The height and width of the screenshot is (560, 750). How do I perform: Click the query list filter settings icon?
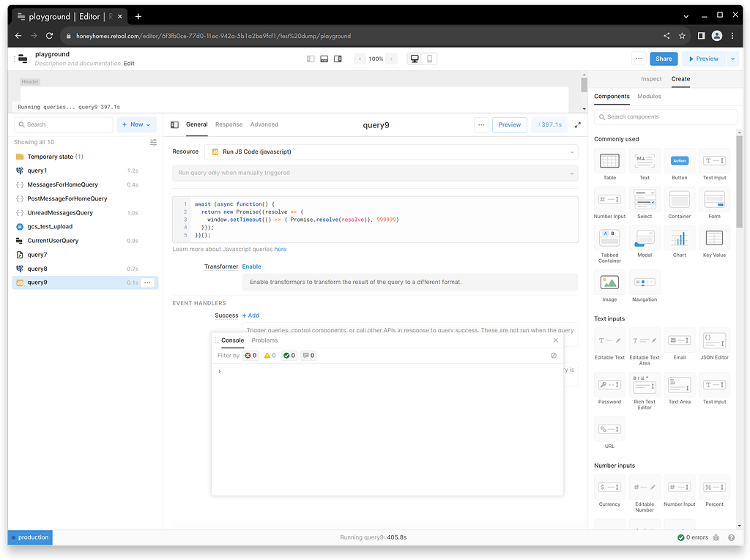[153, 142]
